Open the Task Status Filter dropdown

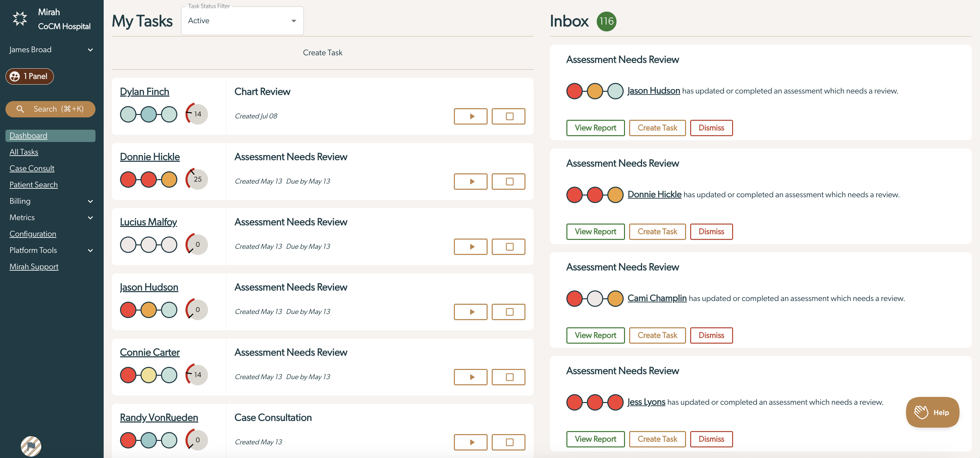click(242, 21)
